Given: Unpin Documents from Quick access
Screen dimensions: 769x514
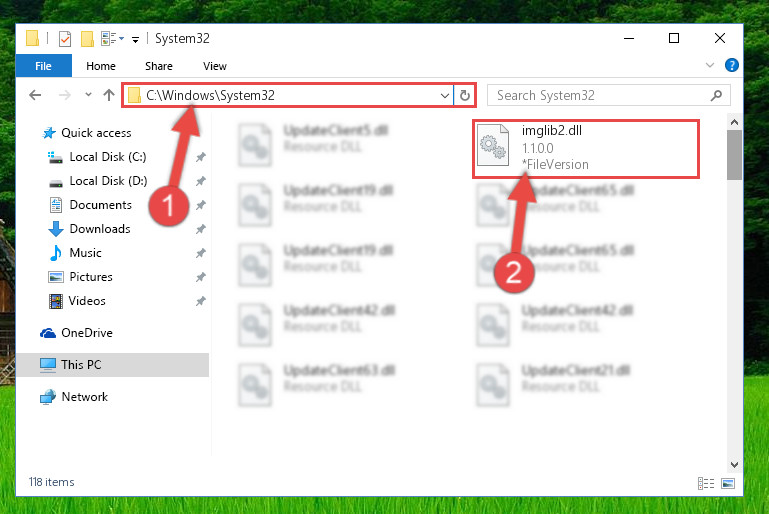Looking at the screenshot, I should pyautogui.click(x=201, y=205).
